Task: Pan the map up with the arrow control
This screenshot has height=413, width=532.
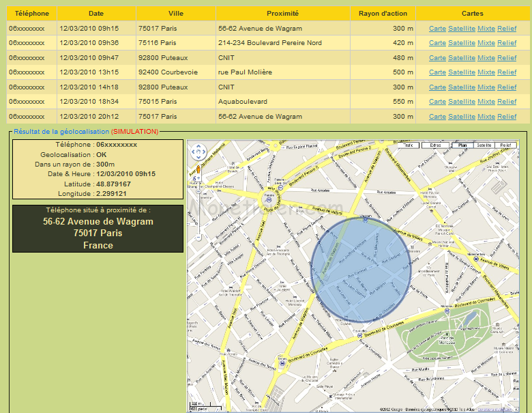Action: pyautogui.click(x=197, y=146)
